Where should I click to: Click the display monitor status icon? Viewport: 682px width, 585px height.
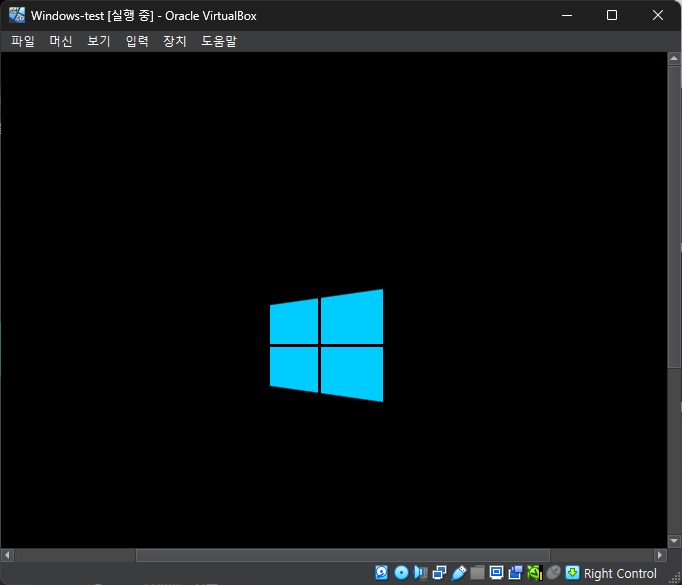(496, 573)
